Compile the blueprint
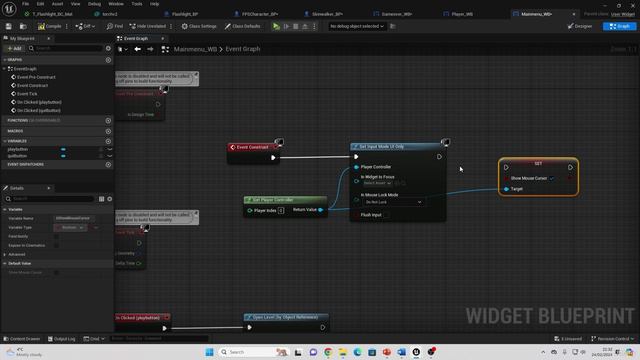Image resolution: width=640 pixels, height=360 pixels. pyautogui.click(x=50, y=26)
